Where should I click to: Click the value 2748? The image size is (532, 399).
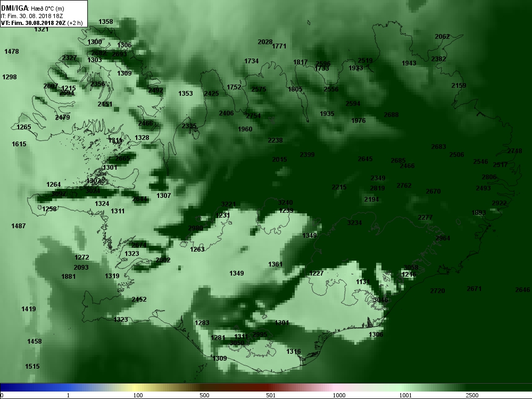click(514, 151)
